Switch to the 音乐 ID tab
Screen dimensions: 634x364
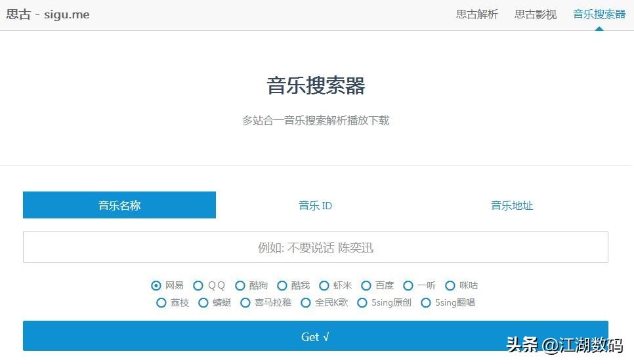316,205
